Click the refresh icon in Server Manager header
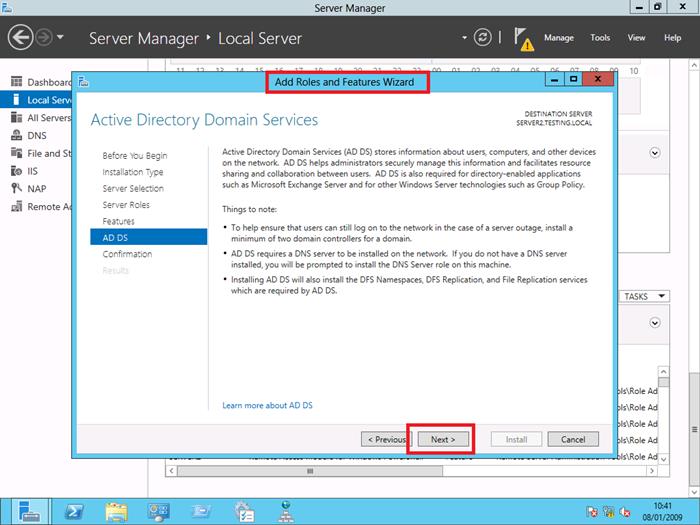This screenshot has height=525, width=700. [483, 38]
